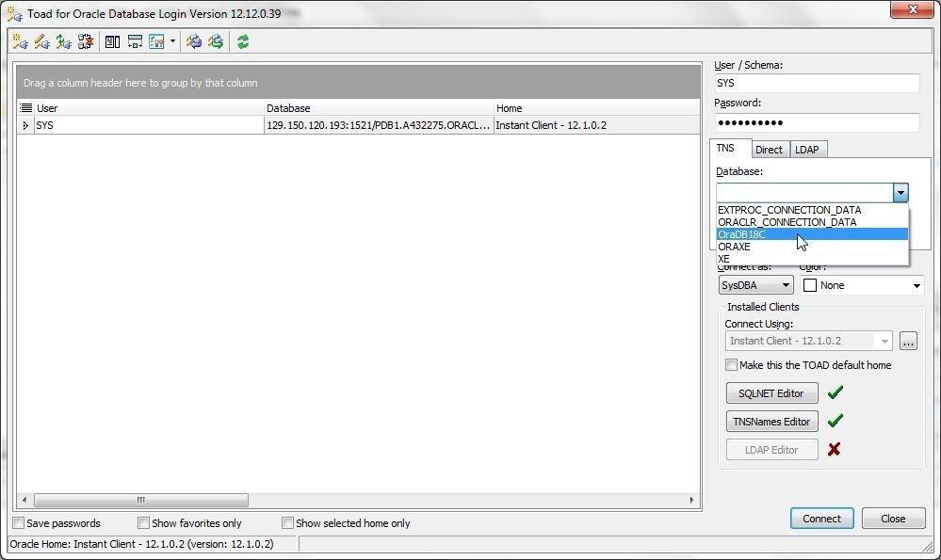This screenshot has height=560, width=941.
Task: Click the ellipsis browse button for clients
Action: pos(908,341)
